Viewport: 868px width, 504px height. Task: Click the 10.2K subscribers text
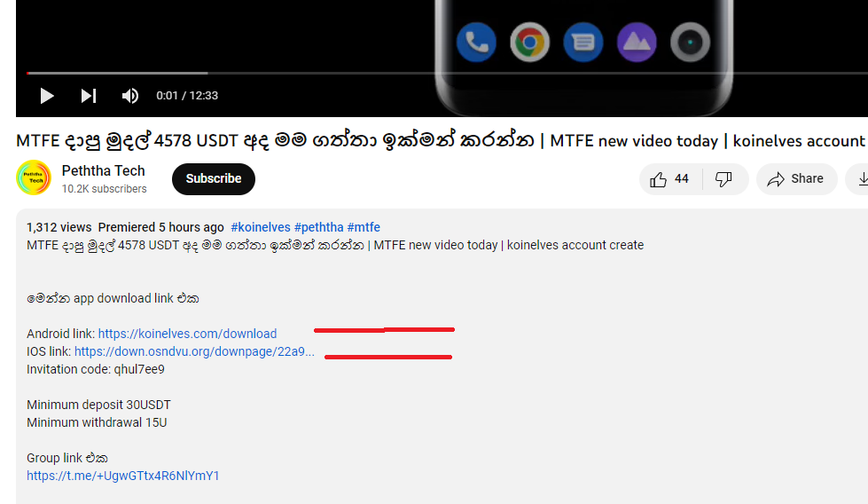[104, 189]
